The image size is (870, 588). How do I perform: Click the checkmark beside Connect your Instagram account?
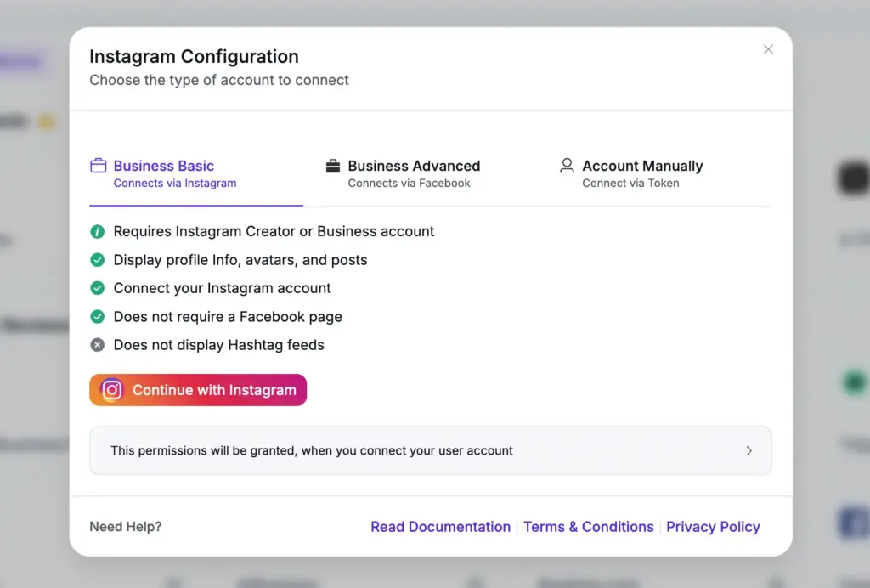[x=97, y=288]
